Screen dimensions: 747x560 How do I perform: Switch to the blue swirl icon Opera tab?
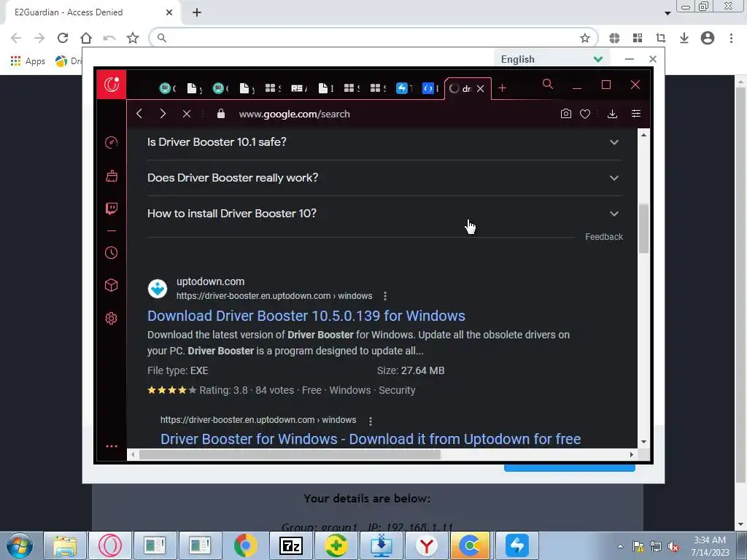(x=430, y=88)
